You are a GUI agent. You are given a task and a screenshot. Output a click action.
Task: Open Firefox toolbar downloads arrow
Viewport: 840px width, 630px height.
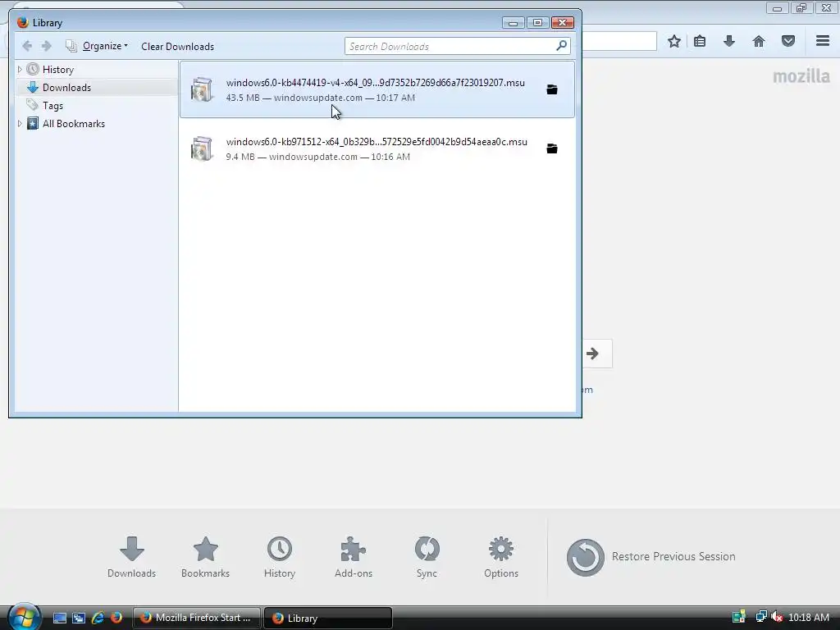click(729, 41)
